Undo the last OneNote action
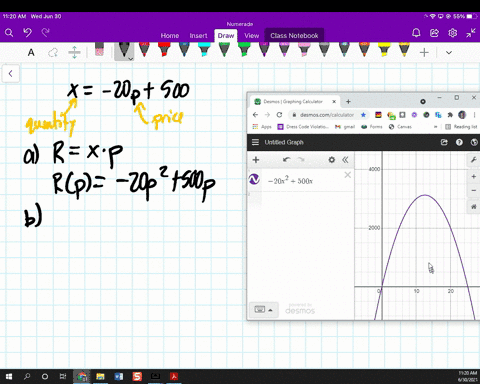The image size is (480, 384). [x=27, y=33]
